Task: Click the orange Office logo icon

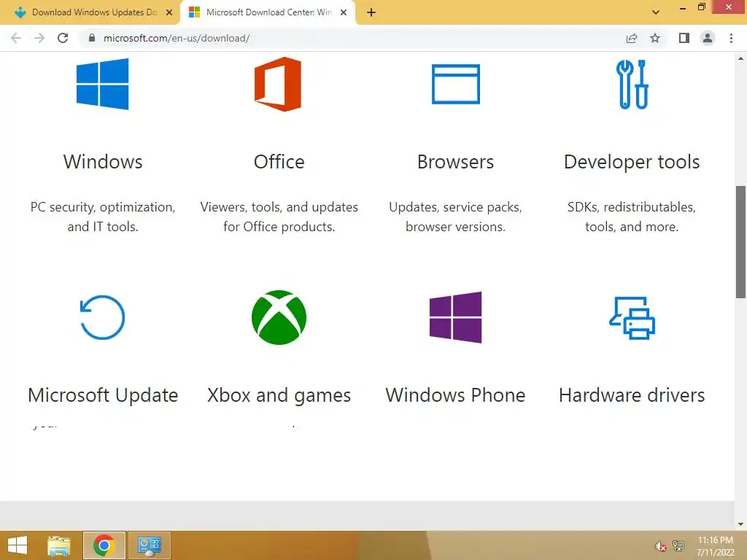Action: pos(278,84)
